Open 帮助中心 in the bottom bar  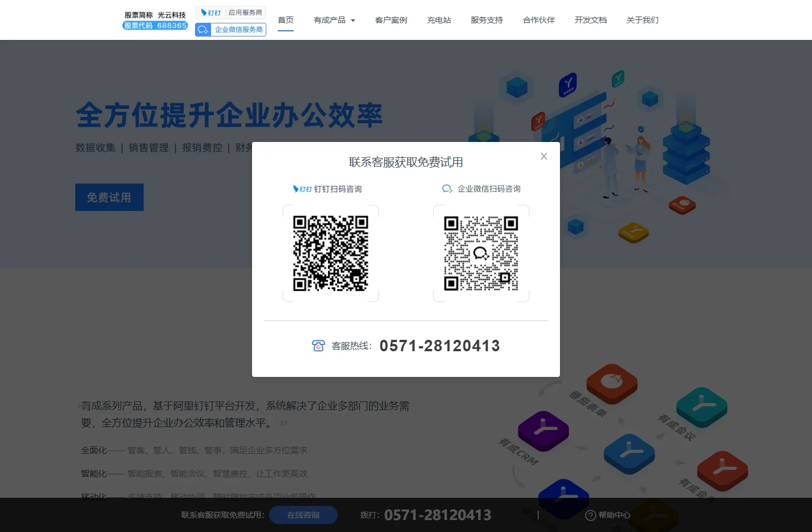coord(614,515)
